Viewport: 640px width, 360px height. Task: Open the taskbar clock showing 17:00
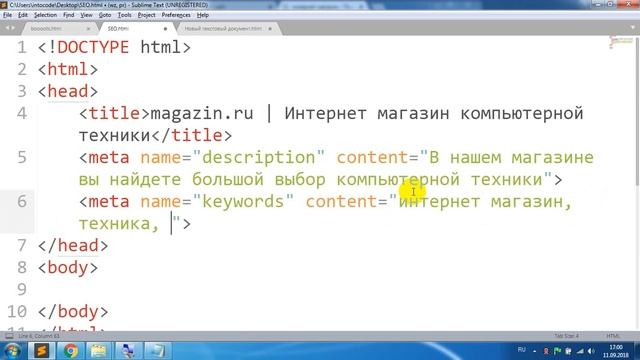tap(616, 351)
